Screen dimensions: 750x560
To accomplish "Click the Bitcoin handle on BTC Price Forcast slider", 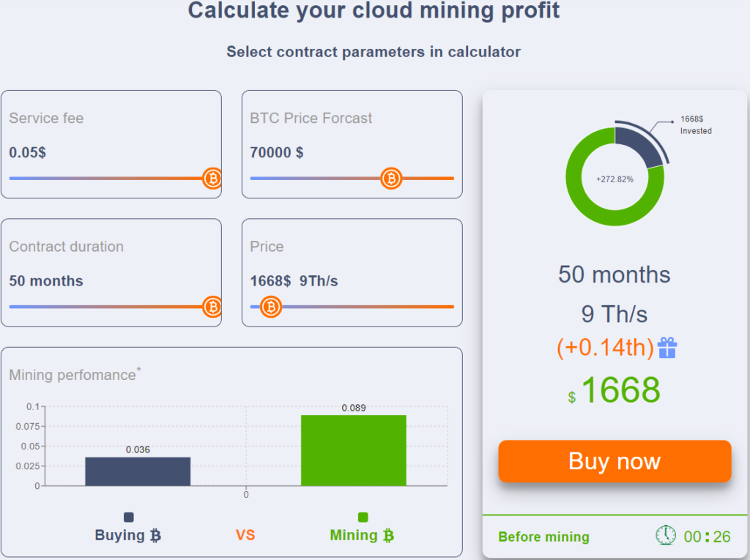I will tap(391, 179).
